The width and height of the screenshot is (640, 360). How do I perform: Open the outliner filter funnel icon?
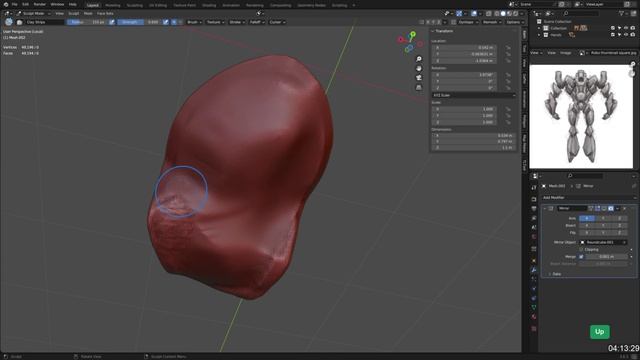(622, 13)
